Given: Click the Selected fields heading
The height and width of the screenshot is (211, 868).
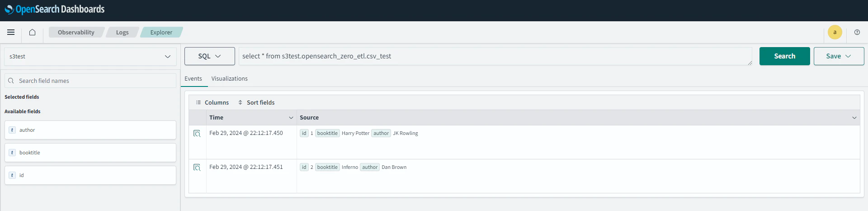Looking at the screenshot, I should 22,97.
